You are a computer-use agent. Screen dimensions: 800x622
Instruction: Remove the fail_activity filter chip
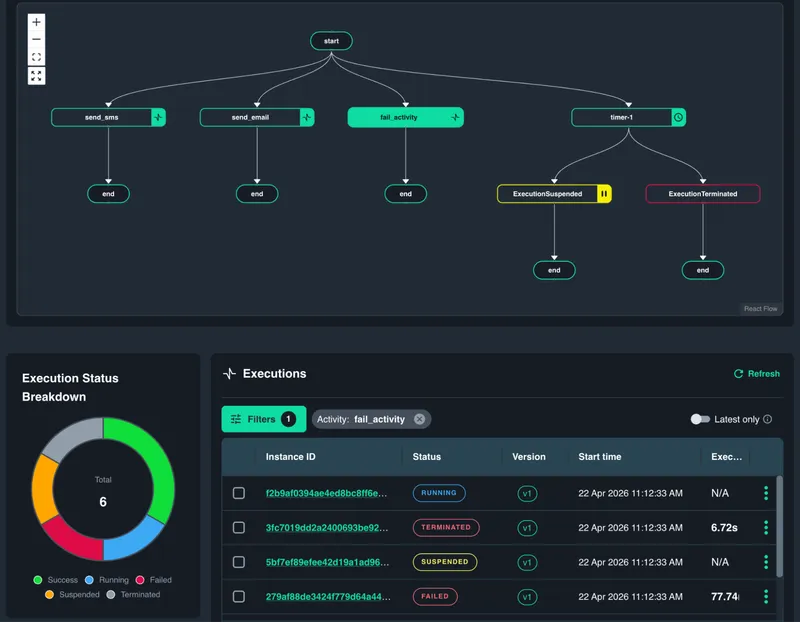[419, 419]
